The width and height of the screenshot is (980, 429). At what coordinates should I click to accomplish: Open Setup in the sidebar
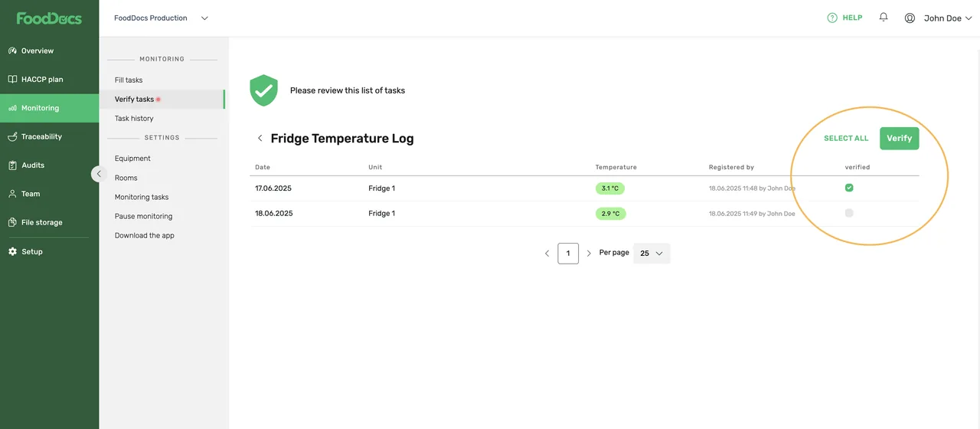[x=49, y=251]
